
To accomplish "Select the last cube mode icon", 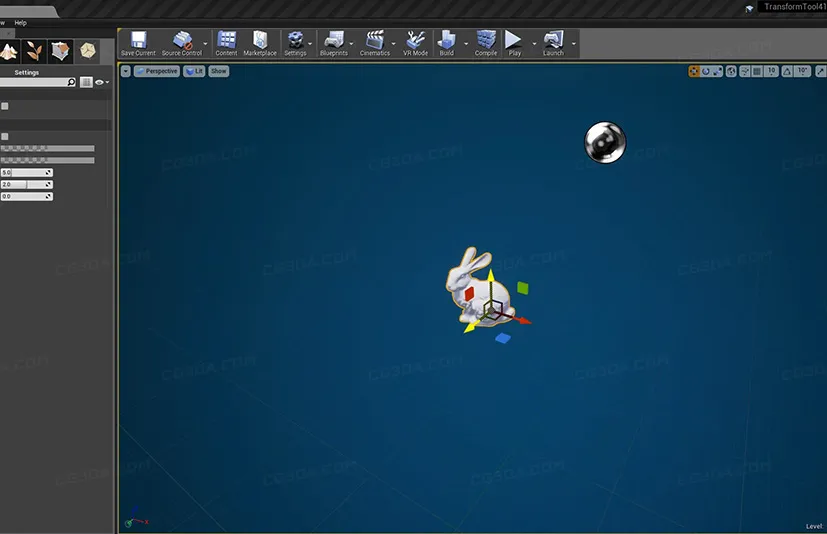I will pos(88,51).
